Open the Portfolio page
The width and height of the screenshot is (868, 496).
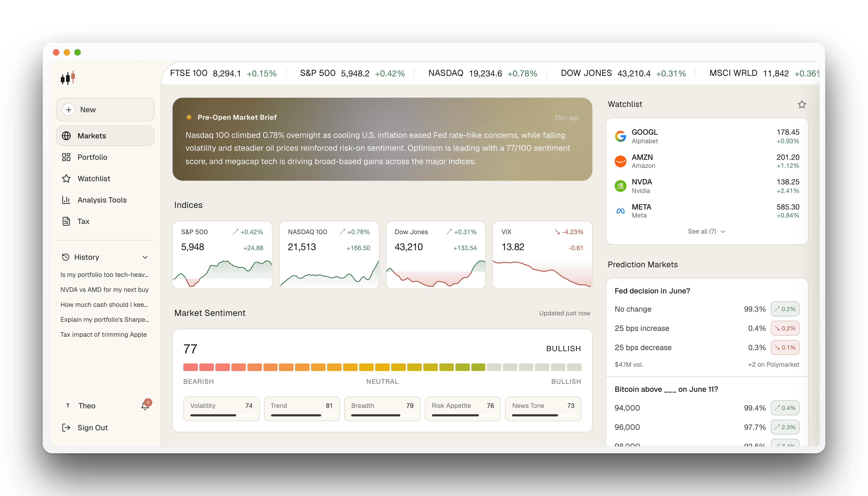pos(105,157)
